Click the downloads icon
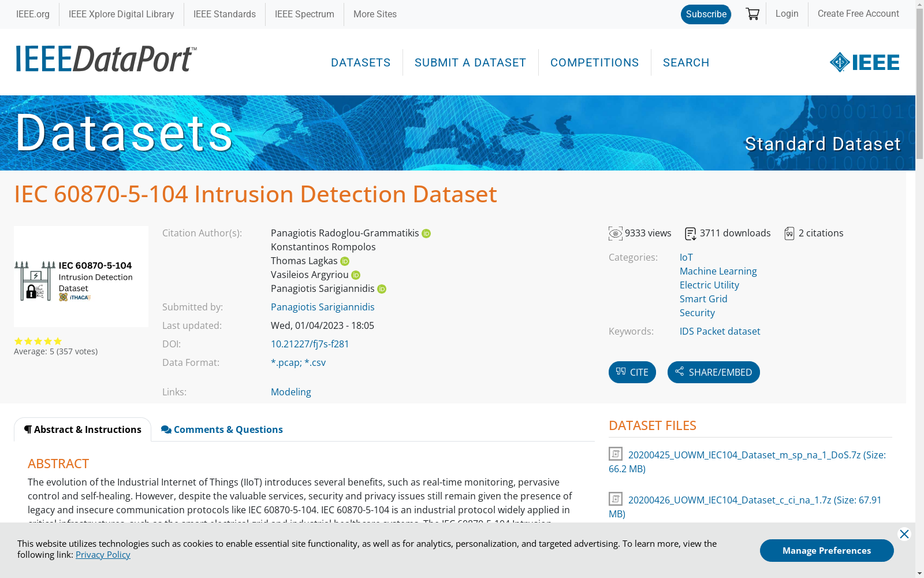Screen dimensions: 924x578 [x=691, y=234]
